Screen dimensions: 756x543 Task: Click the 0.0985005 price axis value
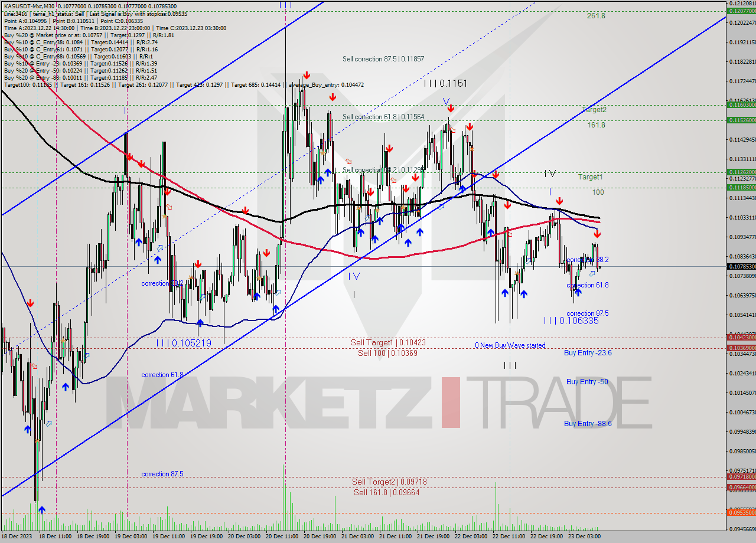[x=741, y=451]
